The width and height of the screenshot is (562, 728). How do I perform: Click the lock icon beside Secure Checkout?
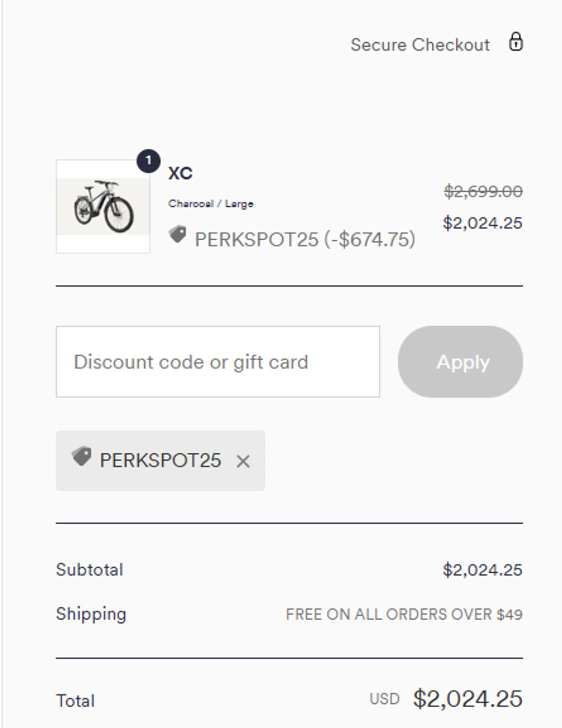pyautogui.click(x=515, y=42)
